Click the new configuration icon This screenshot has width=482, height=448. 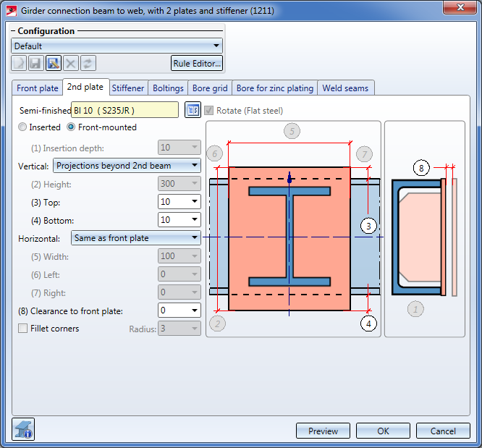(20, 64)
